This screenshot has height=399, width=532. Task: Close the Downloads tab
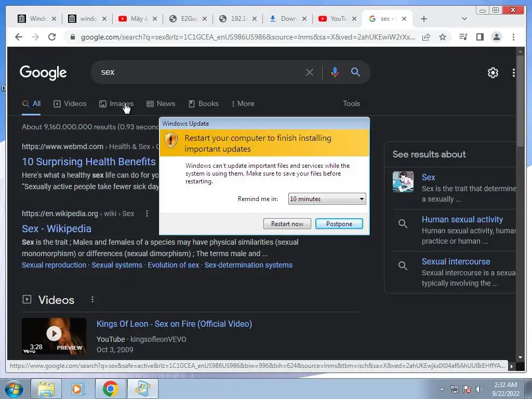(x=304, y=19)
